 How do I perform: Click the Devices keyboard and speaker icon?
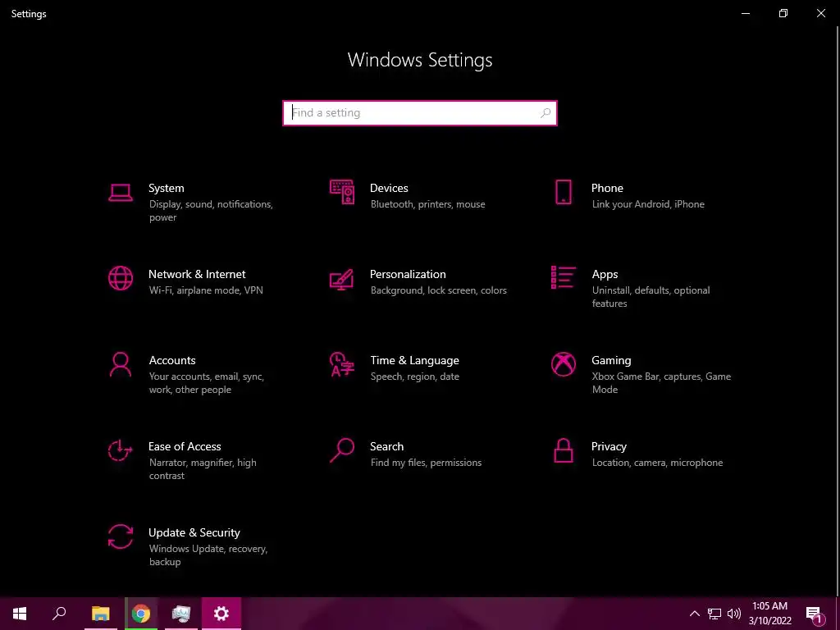[x=342, y=192]
